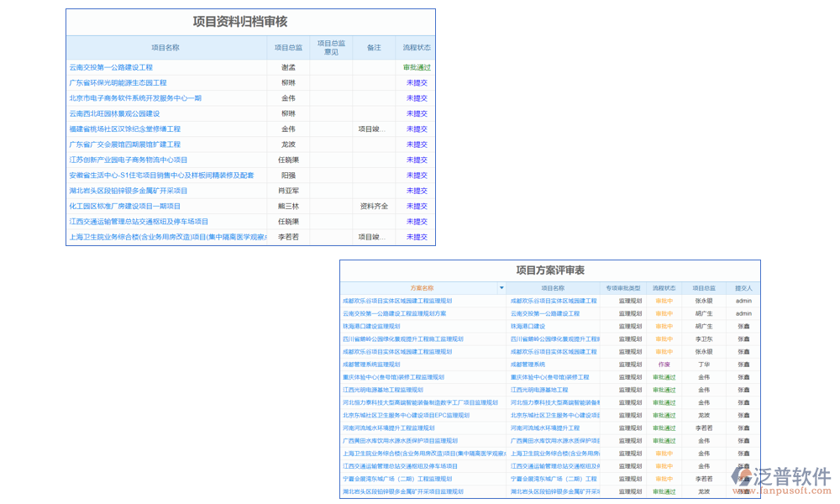Click the 项目总监 header in archive table
Viewport: 840px width, 504px height.
tap(288, 48)
